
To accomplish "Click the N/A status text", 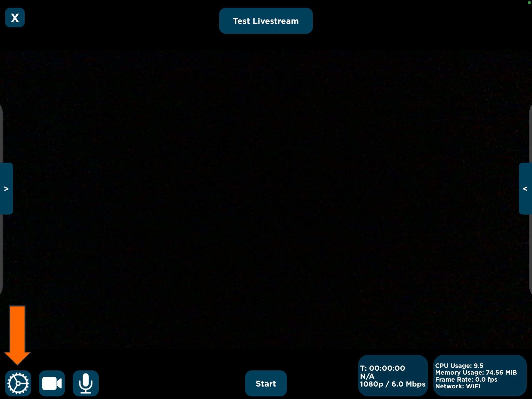I will point(367,376).
